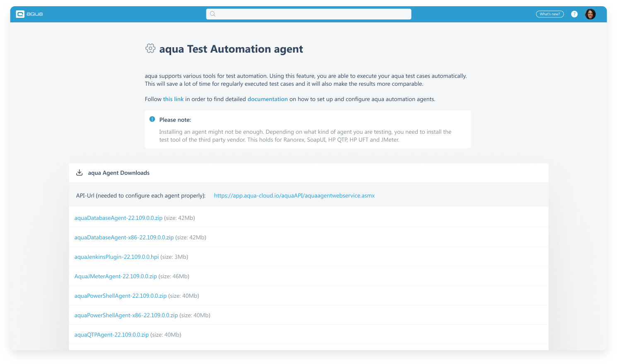This screenshot has height=364, width=617.
Task: Download aquaDatabaseAgent-22.109.0.0.zip
Action: [118, 217]
